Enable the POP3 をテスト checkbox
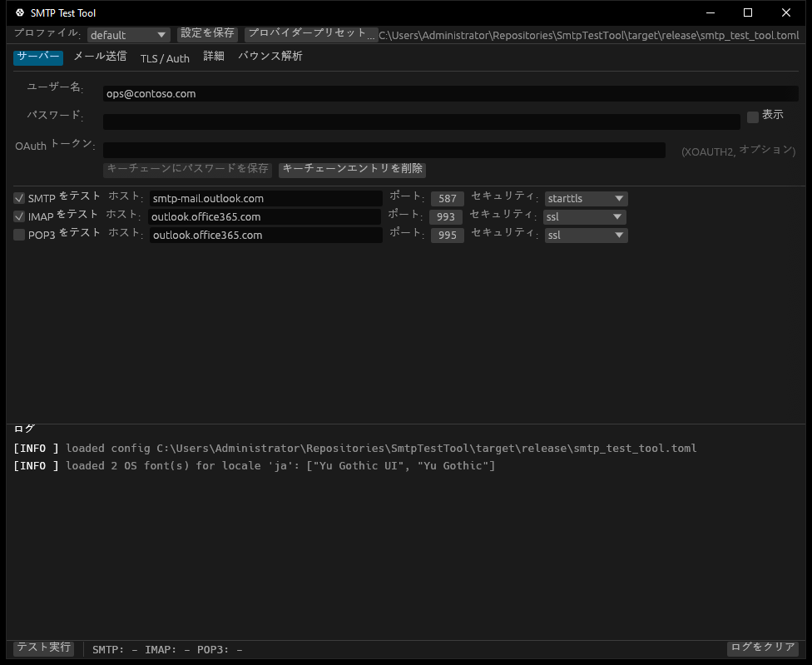The image size is (812, 665). point(19,235)
